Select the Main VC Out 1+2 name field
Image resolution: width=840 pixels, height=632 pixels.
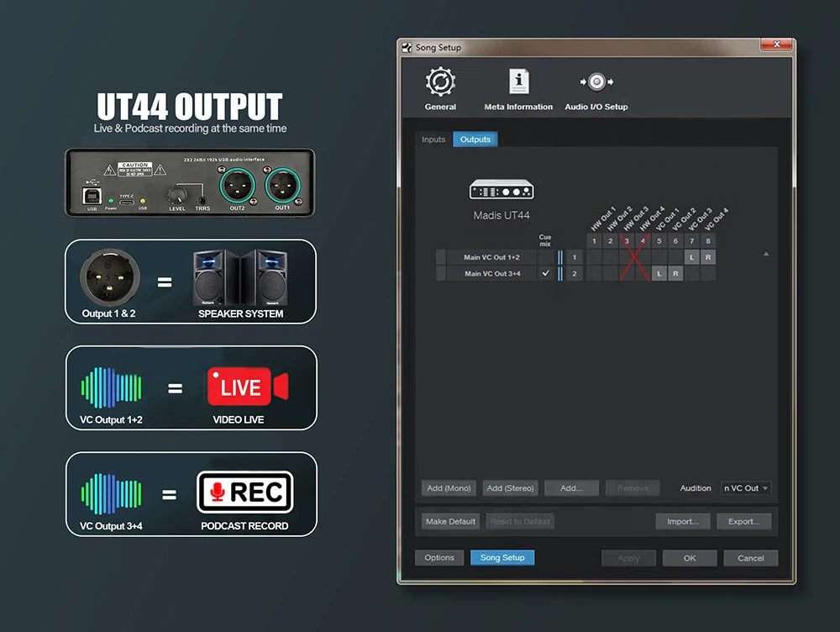tap(491, 257)
